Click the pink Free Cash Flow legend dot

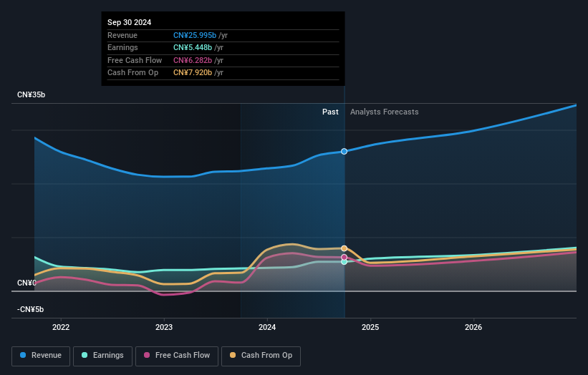click(147, 355)
